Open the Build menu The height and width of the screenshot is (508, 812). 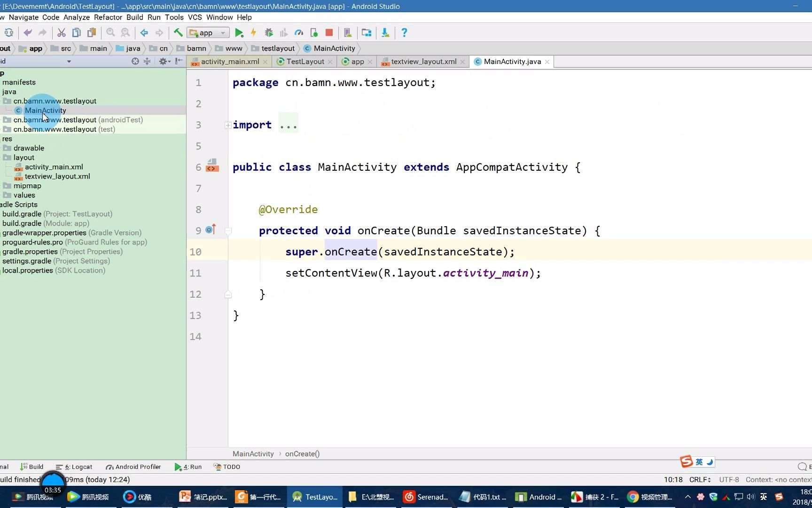click(135, 17)
